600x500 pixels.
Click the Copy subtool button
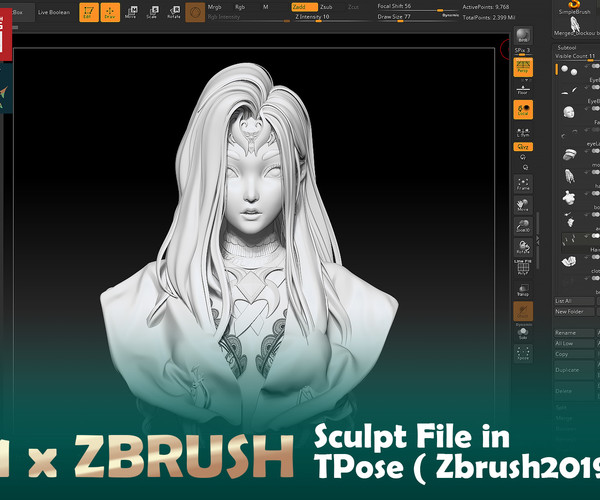pos(574,354)
